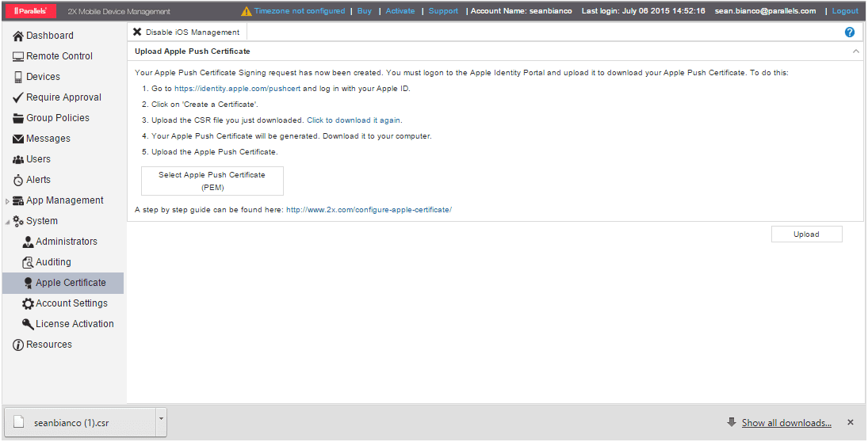Click to download the CSR again link
Viewport: 868px width, 442px height.
click(x=354, y=120)
